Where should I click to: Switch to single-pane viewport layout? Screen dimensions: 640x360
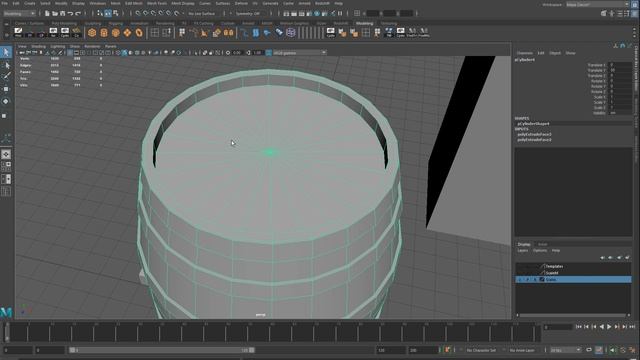click(6, 154)
